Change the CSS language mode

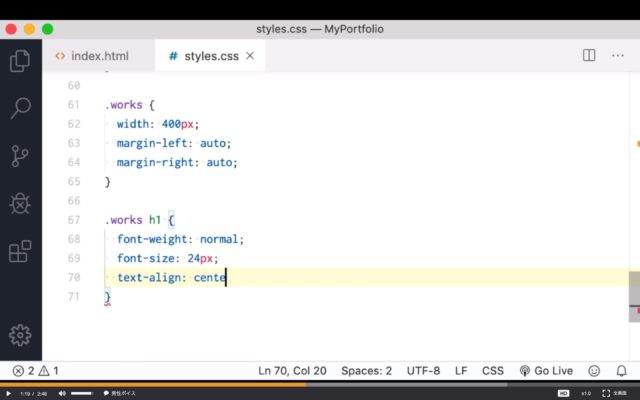(493, 370)
